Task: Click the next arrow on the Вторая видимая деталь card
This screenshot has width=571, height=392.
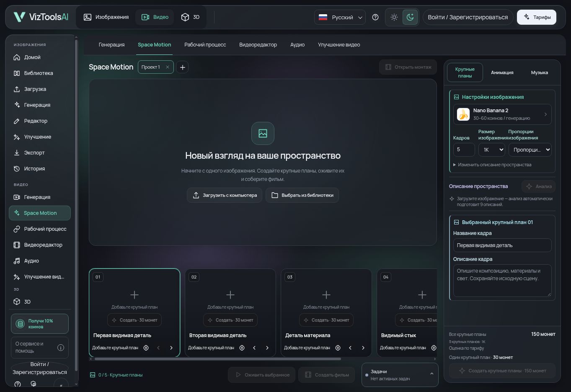Action: tap(267, 348)
